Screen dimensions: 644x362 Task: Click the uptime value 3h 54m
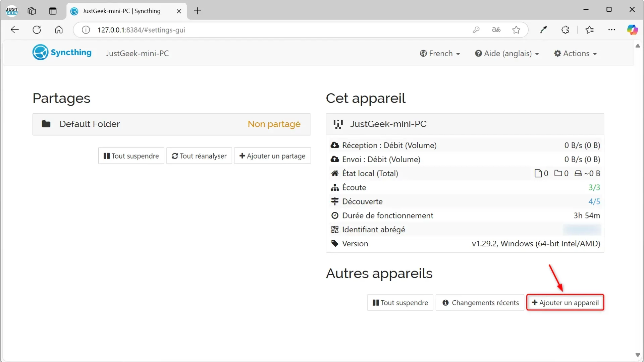coord(587,216)
